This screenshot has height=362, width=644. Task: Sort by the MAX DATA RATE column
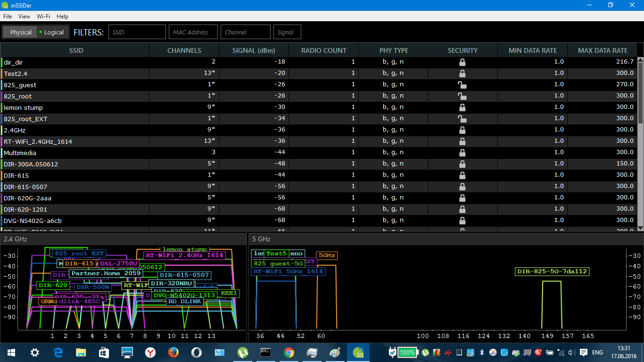pos(603,50)
